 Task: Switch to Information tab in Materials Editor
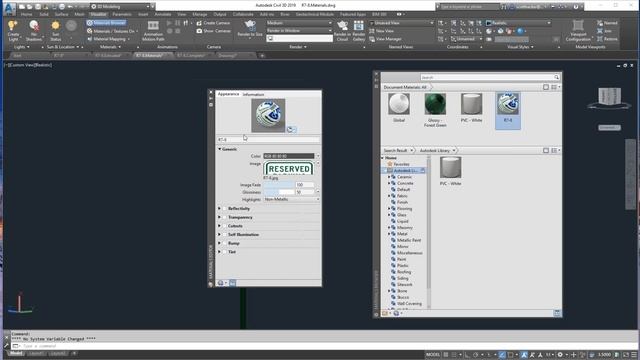point(253,94)
